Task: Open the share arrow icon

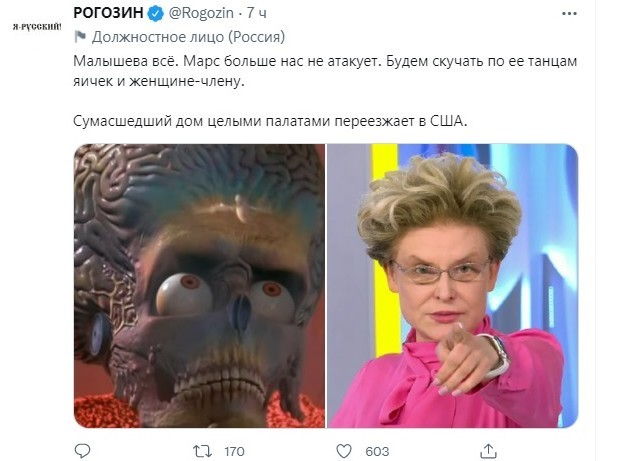Action: point(488,451)
